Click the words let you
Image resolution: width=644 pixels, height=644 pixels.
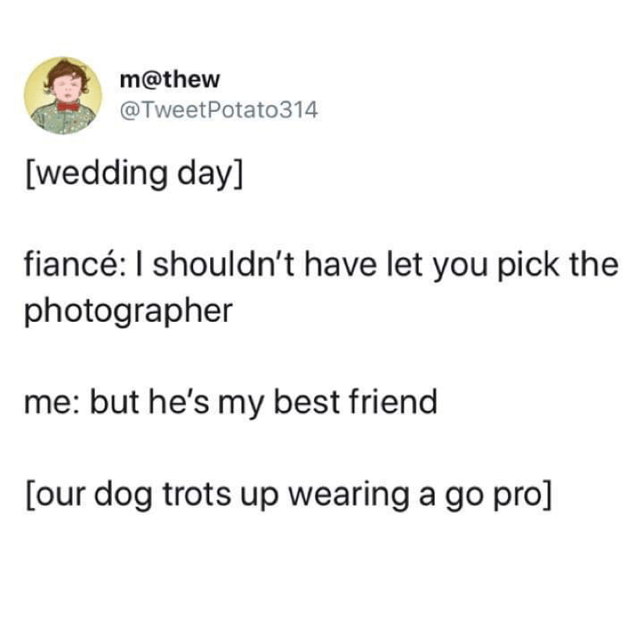coord(437,266)
